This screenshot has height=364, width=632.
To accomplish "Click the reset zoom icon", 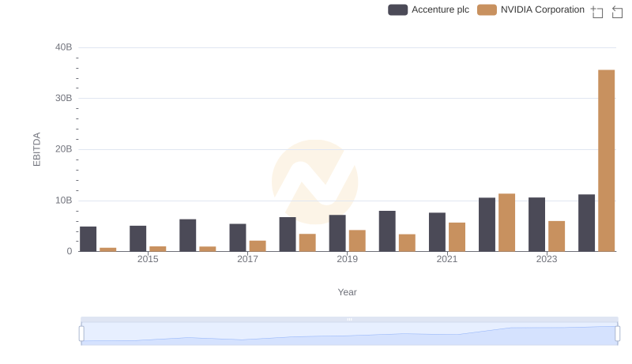I will (x=617, y=12).
